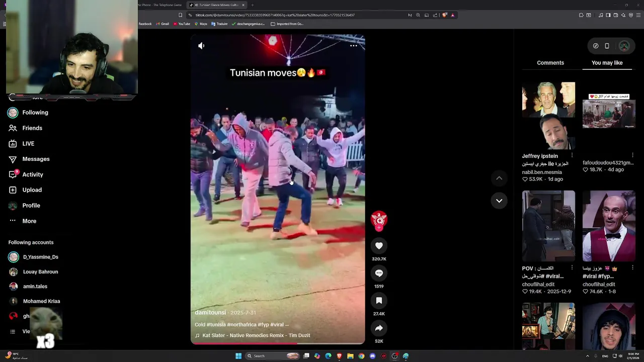
Task: Open the Imported from Go... bookmarks folder
Action: [287, 24]
